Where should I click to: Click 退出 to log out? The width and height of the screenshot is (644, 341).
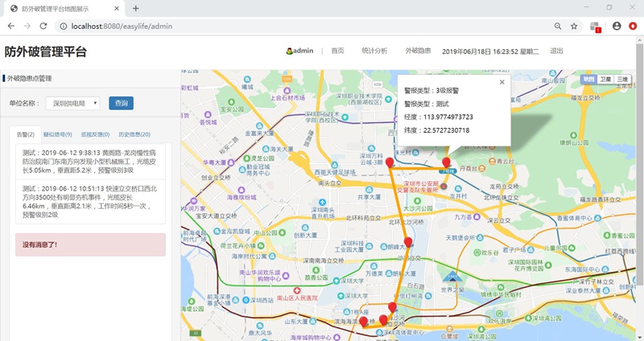[556, 51]
